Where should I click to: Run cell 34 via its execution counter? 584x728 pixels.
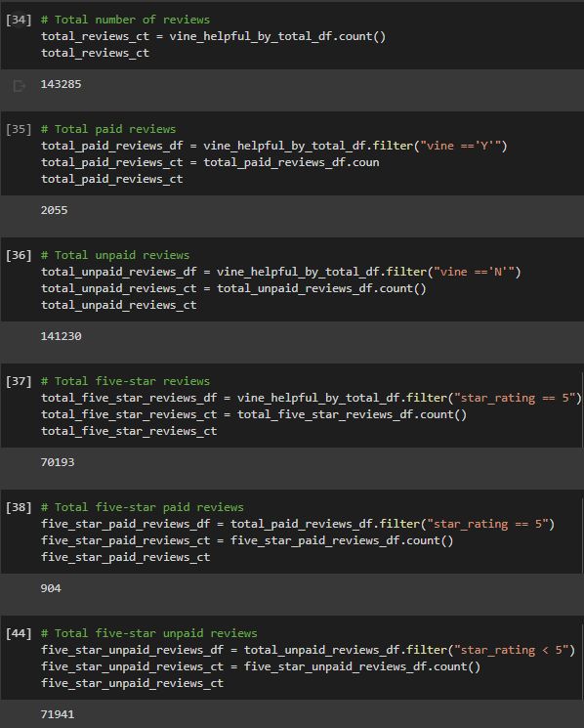tap(19, 20)
